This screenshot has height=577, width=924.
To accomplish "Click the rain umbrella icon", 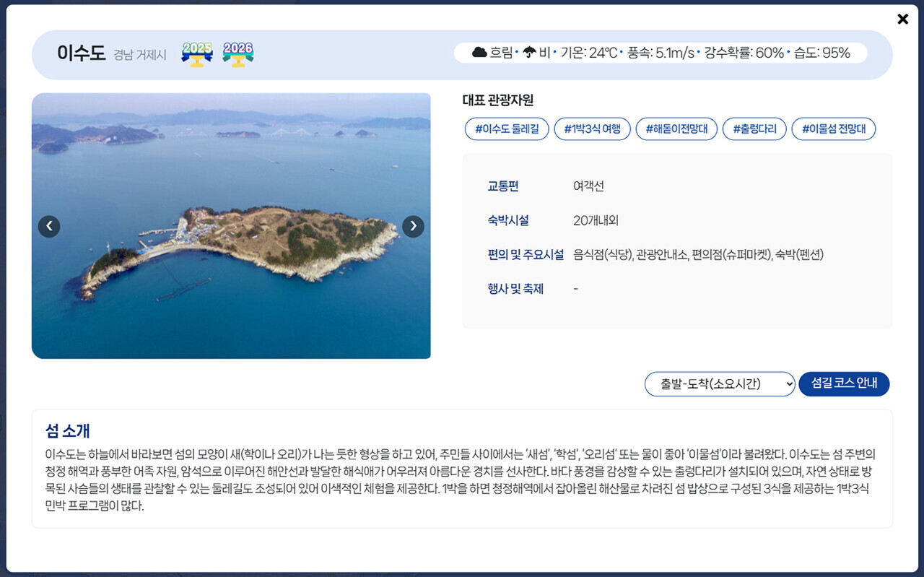I will click(x=529, y=53).
